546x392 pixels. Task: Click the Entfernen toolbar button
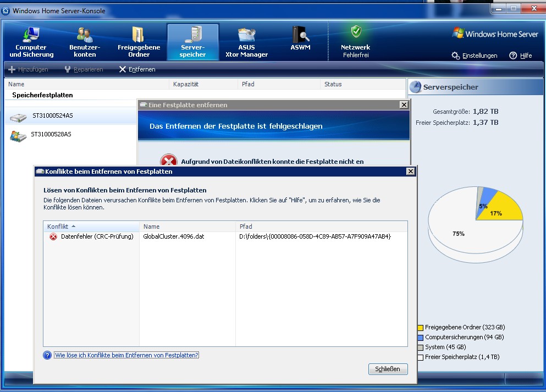tap(137, 69)
